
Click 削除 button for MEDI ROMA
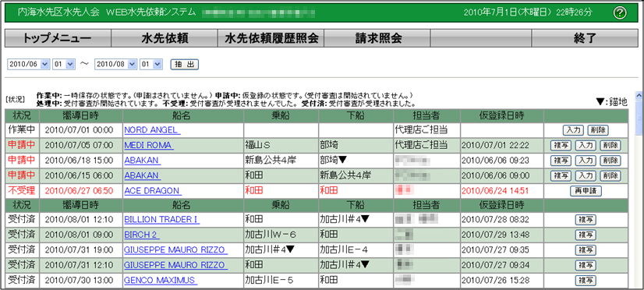pos(610,146)
